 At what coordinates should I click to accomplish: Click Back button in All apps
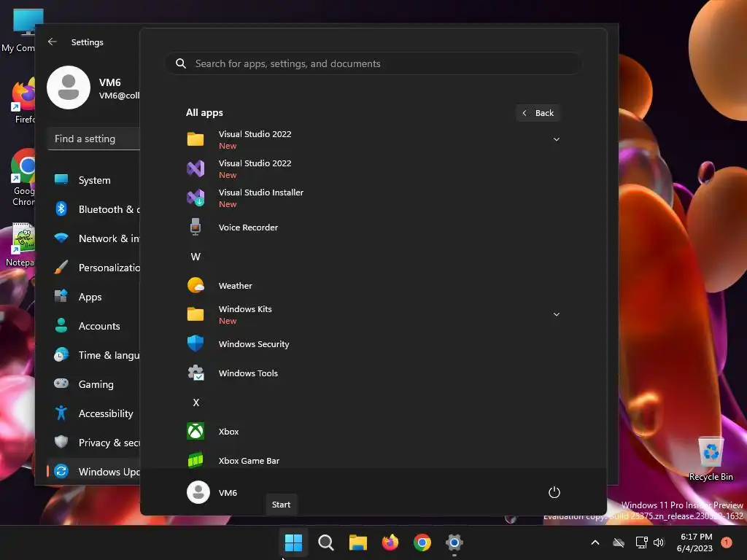coord(538,113)
